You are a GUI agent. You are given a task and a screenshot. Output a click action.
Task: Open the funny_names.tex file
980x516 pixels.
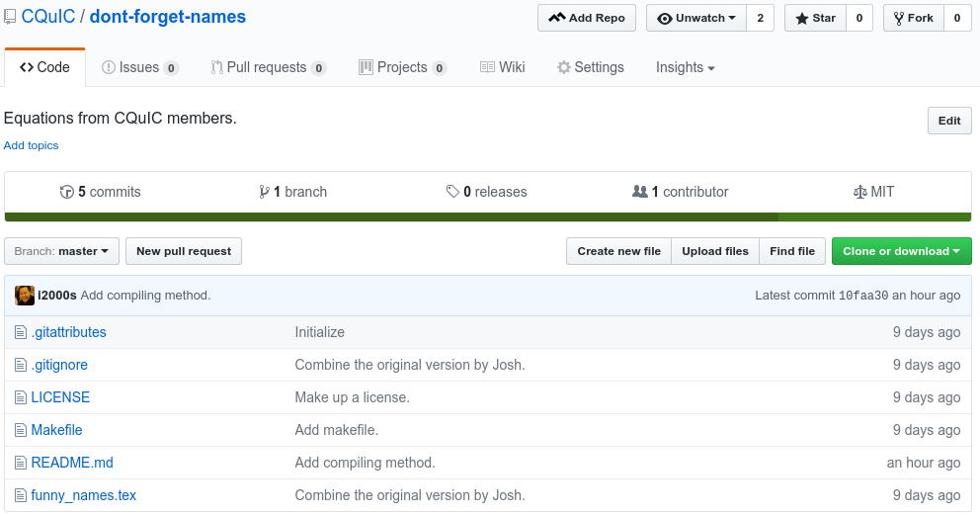tap(84, 495)
